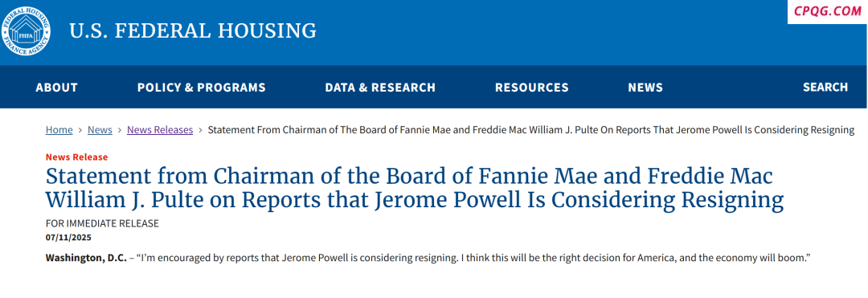Open the POLICY & PROGRAMS menu

click(x=202, y=88)
